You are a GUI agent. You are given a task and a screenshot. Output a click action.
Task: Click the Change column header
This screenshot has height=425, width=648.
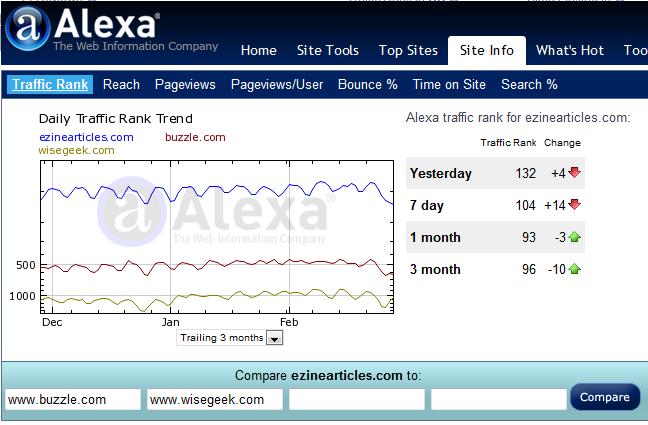pos(562,143)
